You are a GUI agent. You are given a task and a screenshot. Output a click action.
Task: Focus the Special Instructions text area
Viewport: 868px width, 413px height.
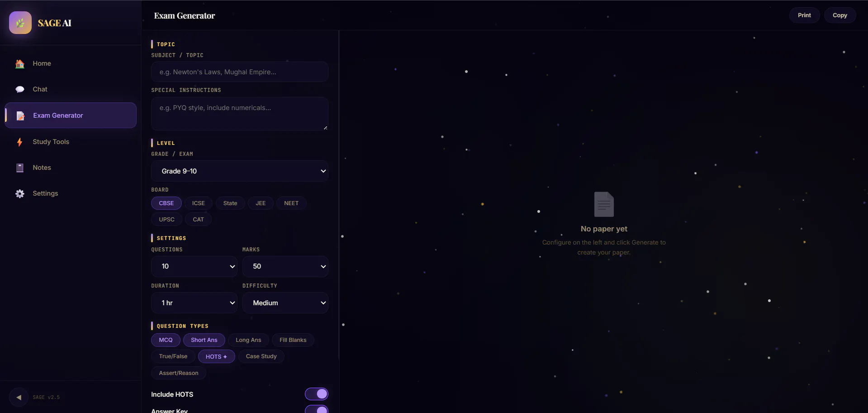(240, 114)
